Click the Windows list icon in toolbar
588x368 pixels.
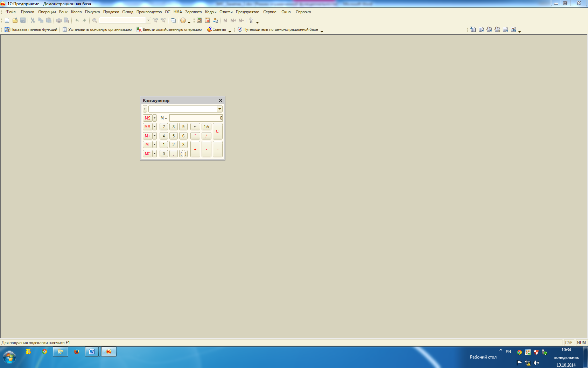[173, 20]
